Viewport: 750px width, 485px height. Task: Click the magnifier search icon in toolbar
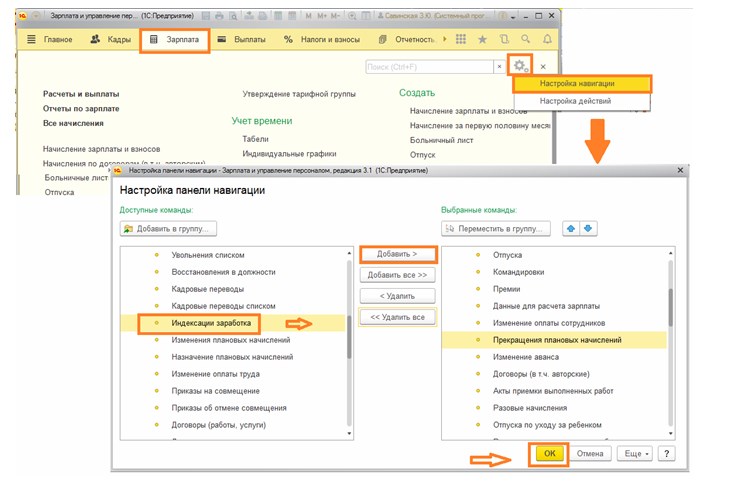526,39
